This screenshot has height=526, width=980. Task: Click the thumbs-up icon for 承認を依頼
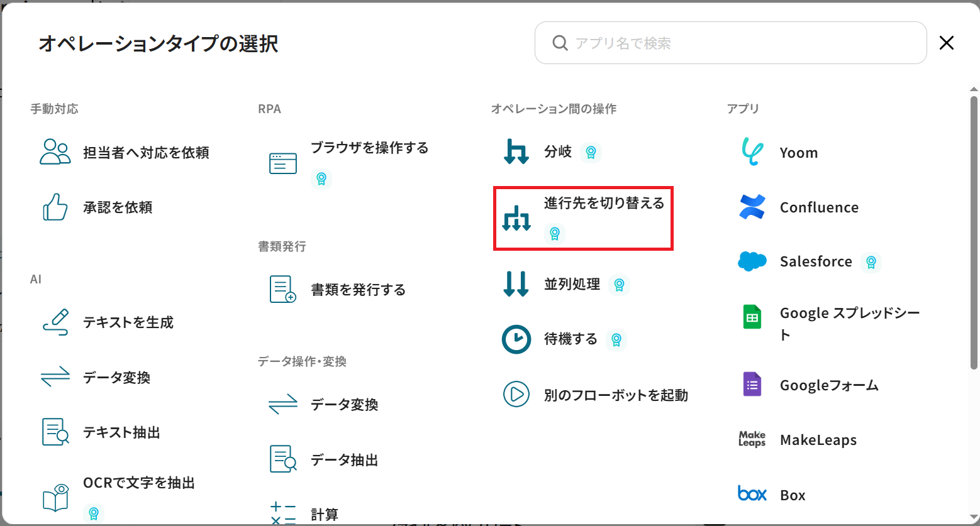(x=55, y=207)
